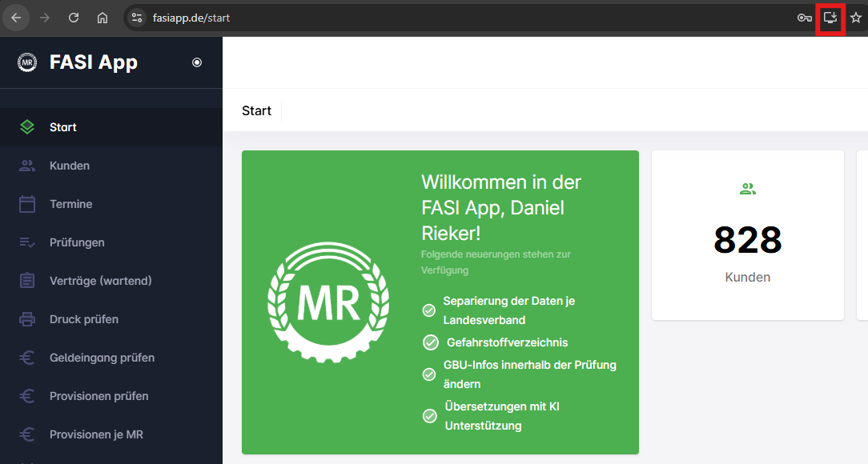
Task: View site information icon in address bar
Action: pyautogui.click(x=137, y=18)
